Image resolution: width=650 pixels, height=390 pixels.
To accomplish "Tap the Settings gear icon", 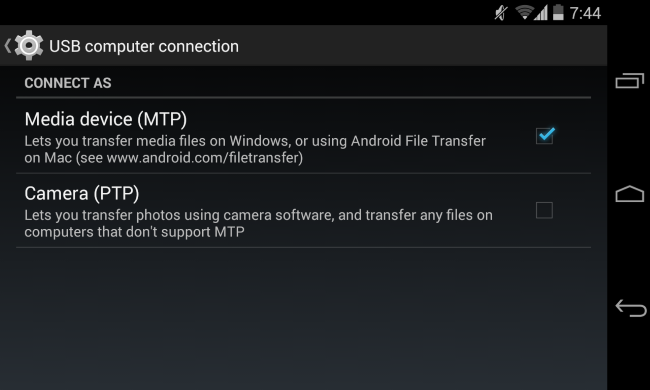I will [29, 45].
